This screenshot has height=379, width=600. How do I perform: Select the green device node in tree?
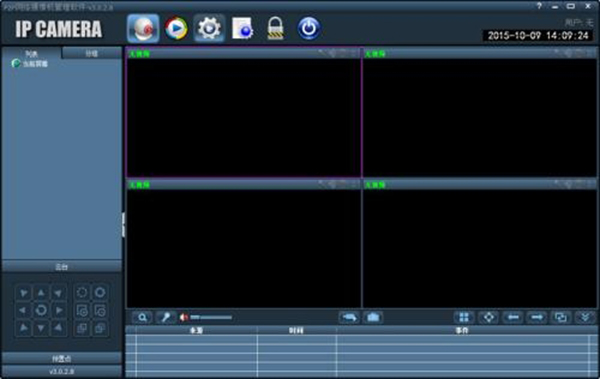30,64
